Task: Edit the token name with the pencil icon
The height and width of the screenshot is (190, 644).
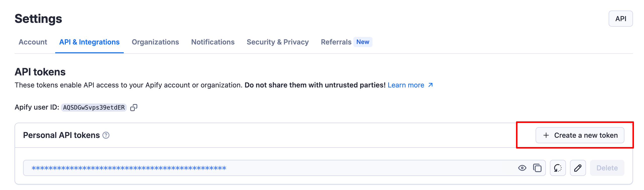Action: 578,168
